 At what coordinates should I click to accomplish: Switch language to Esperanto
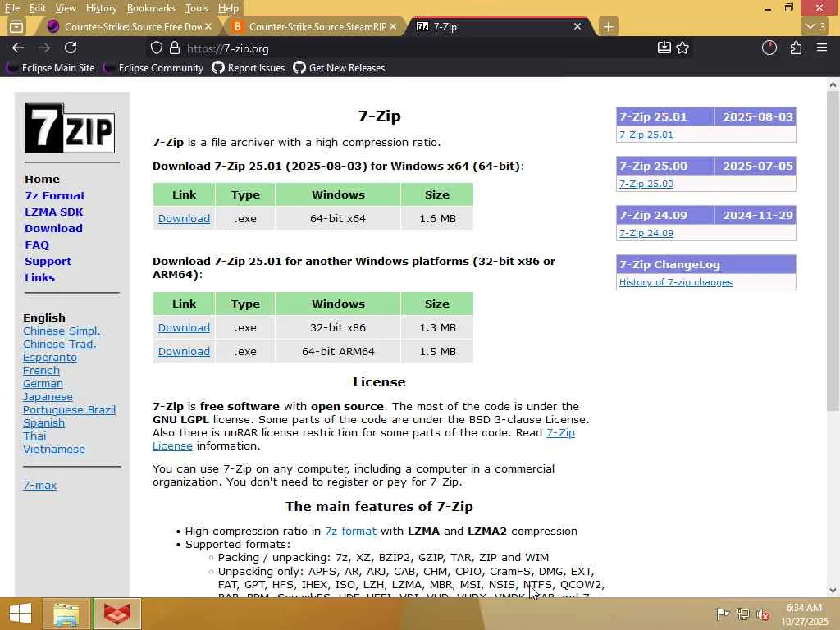[50, 358]
